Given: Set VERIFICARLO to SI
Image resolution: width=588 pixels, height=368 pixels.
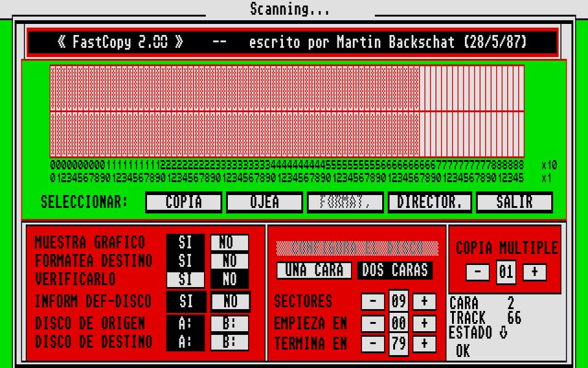Looking at the screenshot, I should pos(186,279).
